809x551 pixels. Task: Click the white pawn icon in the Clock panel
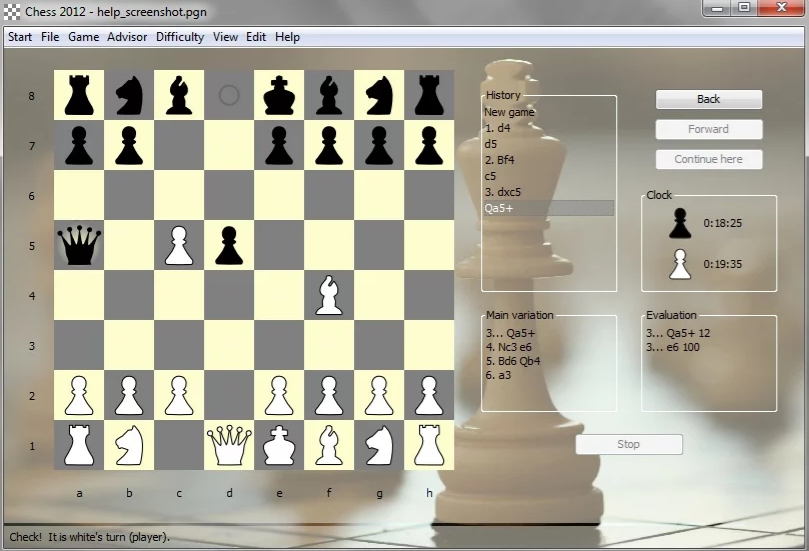(x=680, y=264)
